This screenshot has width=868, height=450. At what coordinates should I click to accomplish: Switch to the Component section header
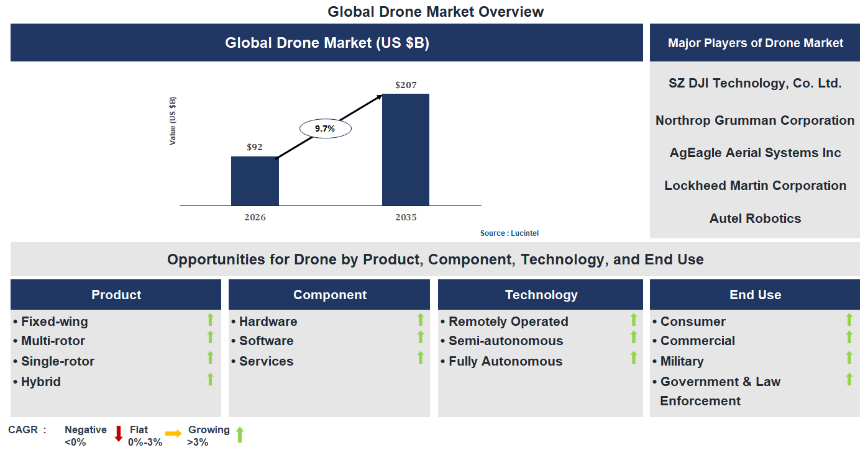[329, 294]
